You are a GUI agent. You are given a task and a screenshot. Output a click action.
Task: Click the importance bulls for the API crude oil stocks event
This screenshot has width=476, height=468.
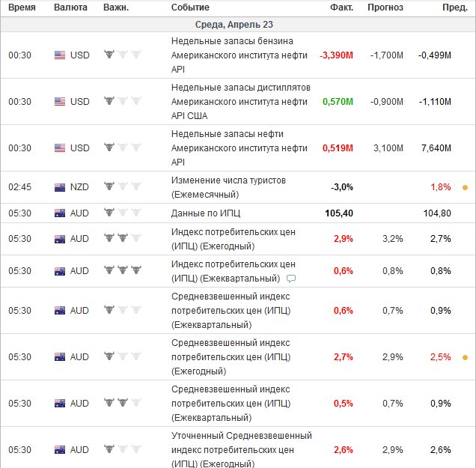(122, 148)
